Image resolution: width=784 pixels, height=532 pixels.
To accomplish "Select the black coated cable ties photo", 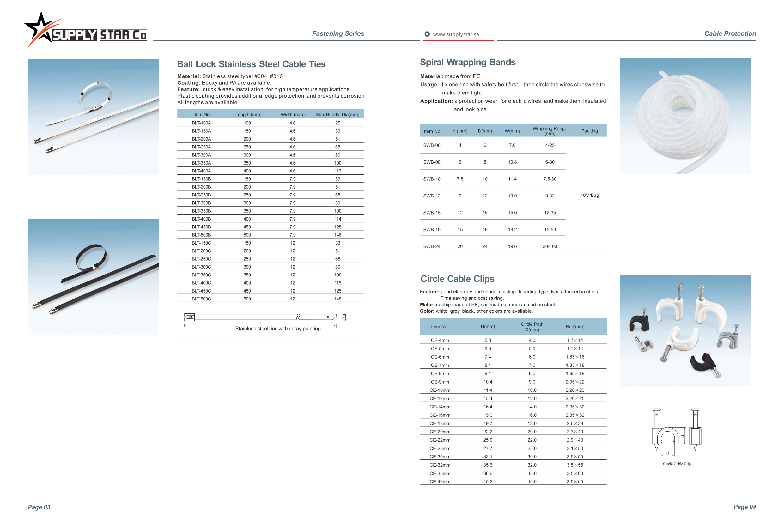I will tap(93, 277).
